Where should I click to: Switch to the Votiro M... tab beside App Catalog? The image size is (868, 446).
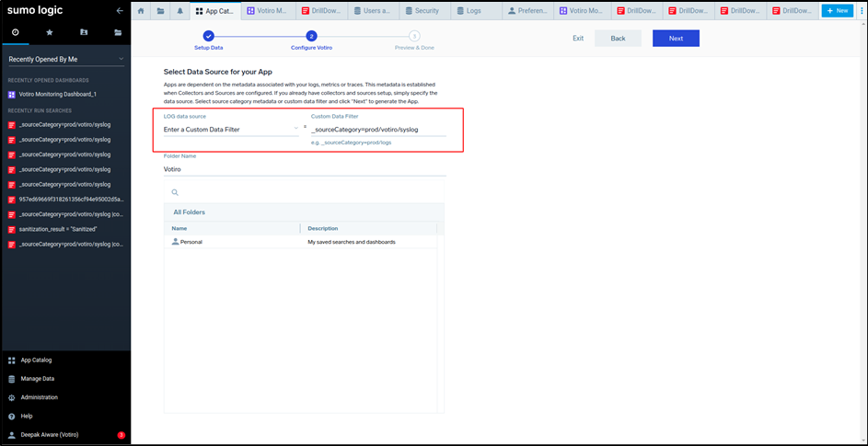click(268, 10)
